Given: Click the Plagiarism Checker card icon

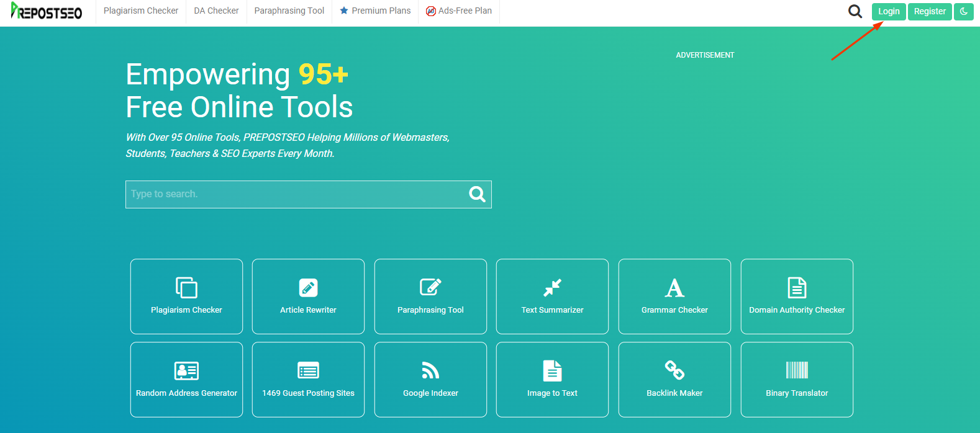Looking at the screenshot, I should [186, 288].
